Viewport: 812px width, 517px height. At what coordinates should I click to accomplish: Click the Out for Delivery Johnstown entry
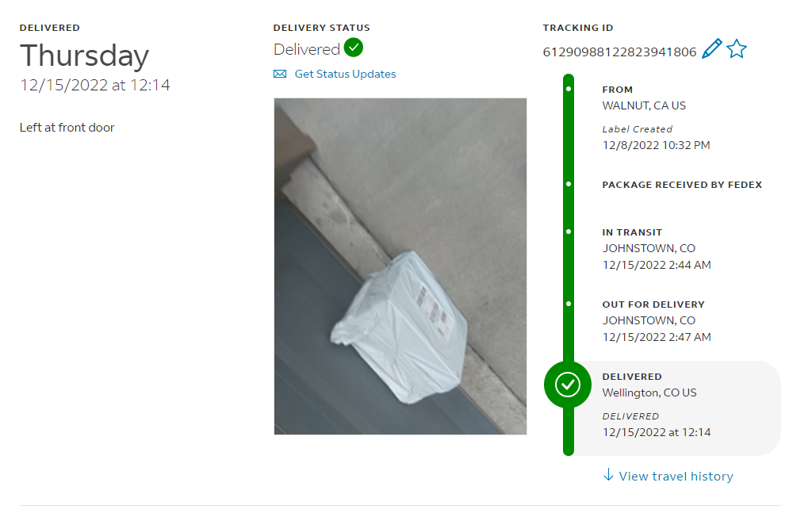tap(657, 320)
